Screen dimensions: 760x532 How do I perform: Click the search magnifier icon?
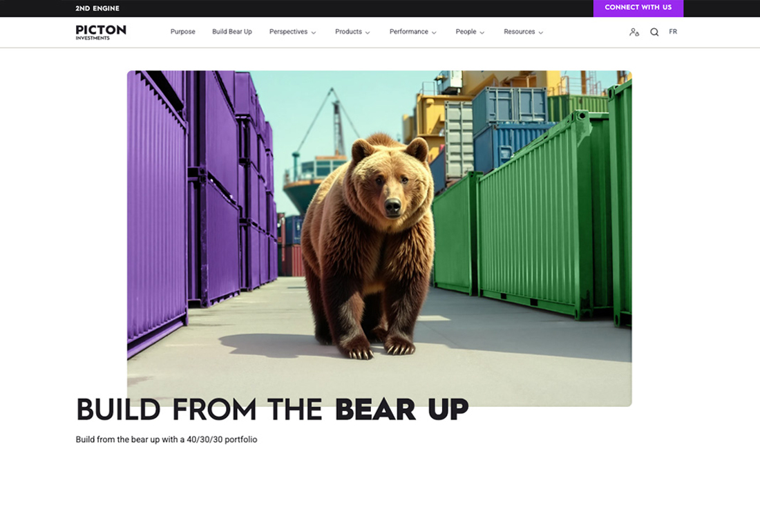tap(654, 32)
